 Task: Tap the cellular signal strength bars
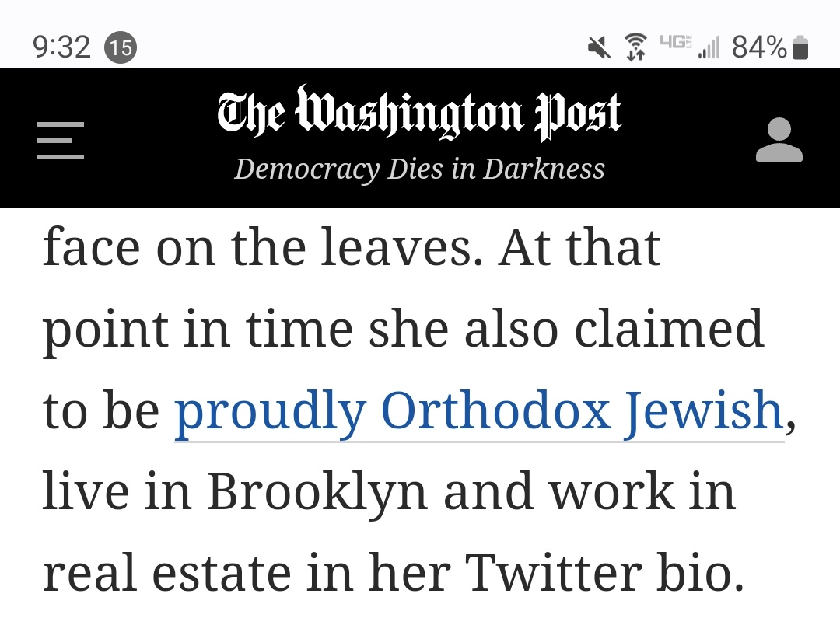(x=709, y=47)
